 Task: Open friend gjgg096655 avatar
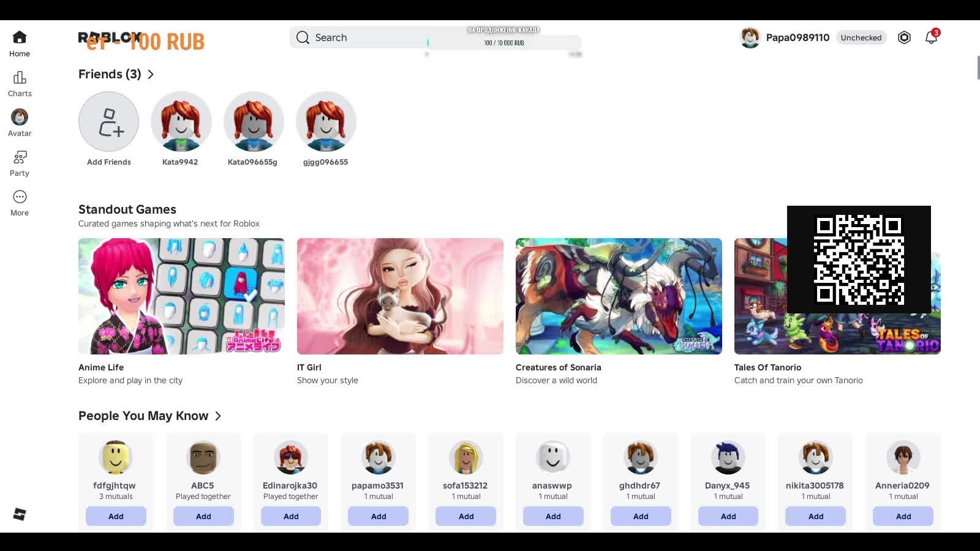click(x=326, y=122)
